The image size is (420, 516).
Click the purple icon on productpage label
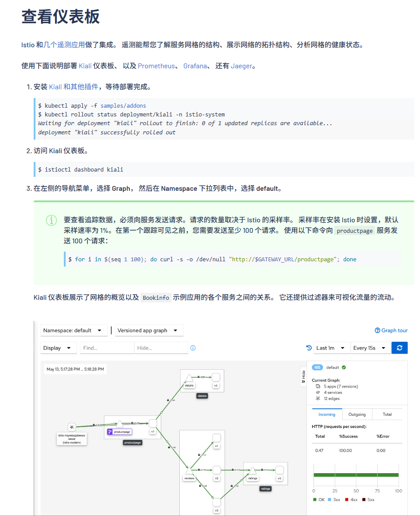pyautogui.click(x=110, y=432)
